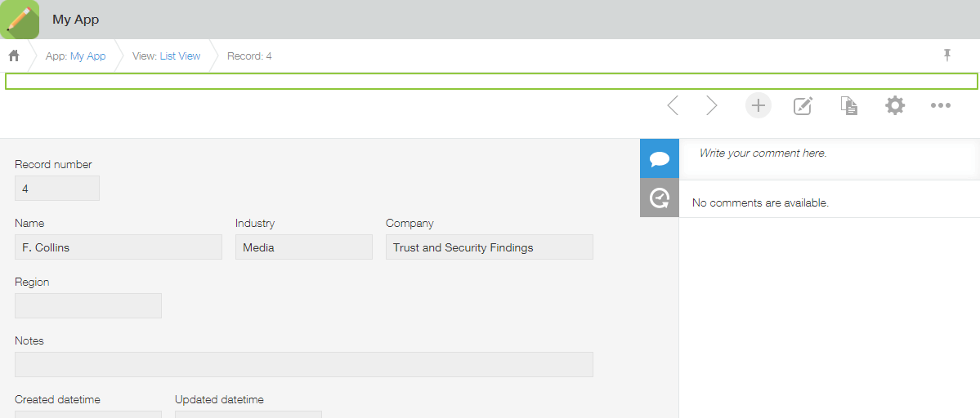Viewport: 980px width, 418px height.
Task: Click the Industry field value Media
Action: tap(303, 247)
